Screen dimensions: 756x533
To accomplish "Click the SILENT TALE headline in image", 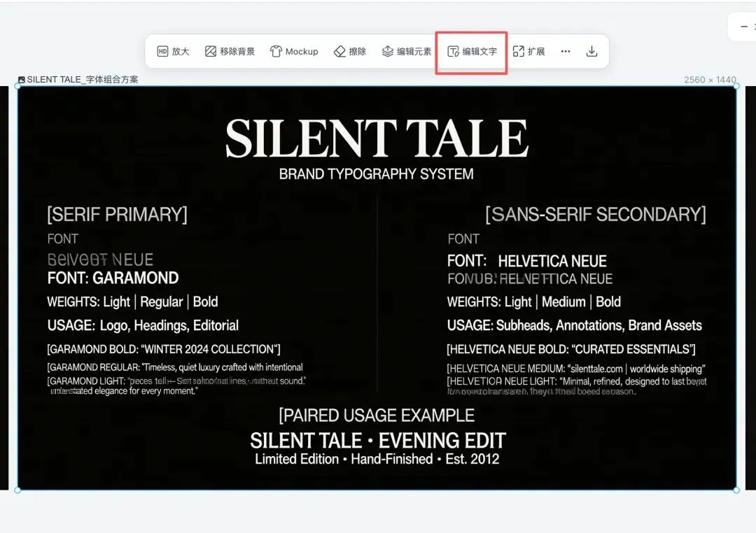I will pyautogui.click(x=377, y=138).
